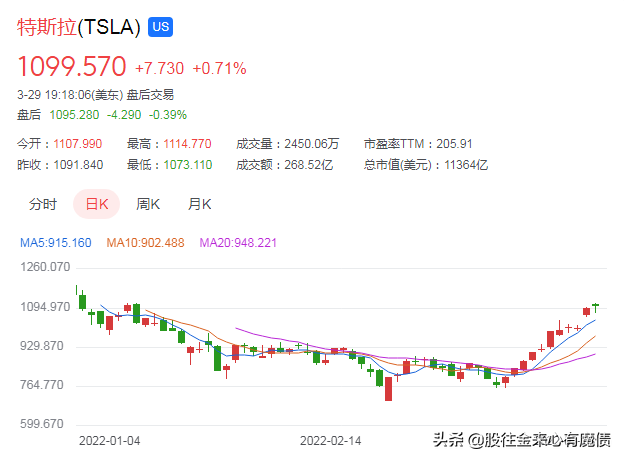Click the lowest red candlestick near 764.770
Screen dimensions: 624x461
point(388,389)
